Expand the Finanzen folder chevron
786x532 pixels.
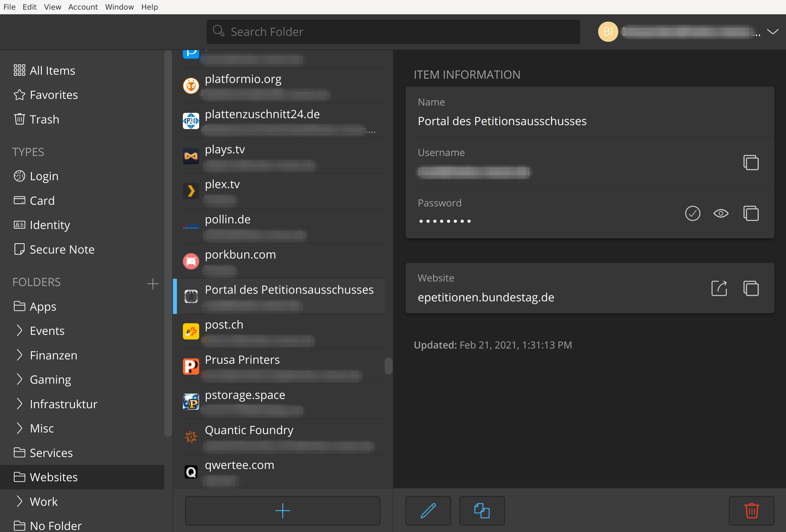pos(20,355)
